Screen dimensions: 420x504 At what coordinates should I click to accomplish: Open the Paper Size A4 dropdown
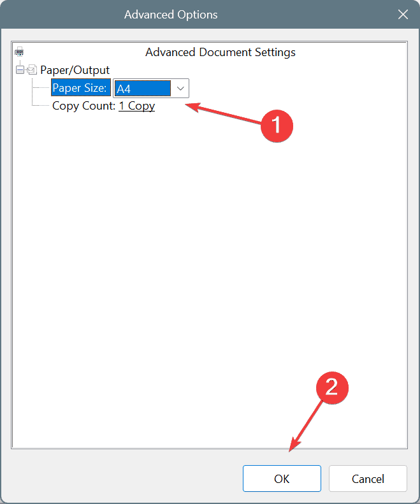click(151, 88)
